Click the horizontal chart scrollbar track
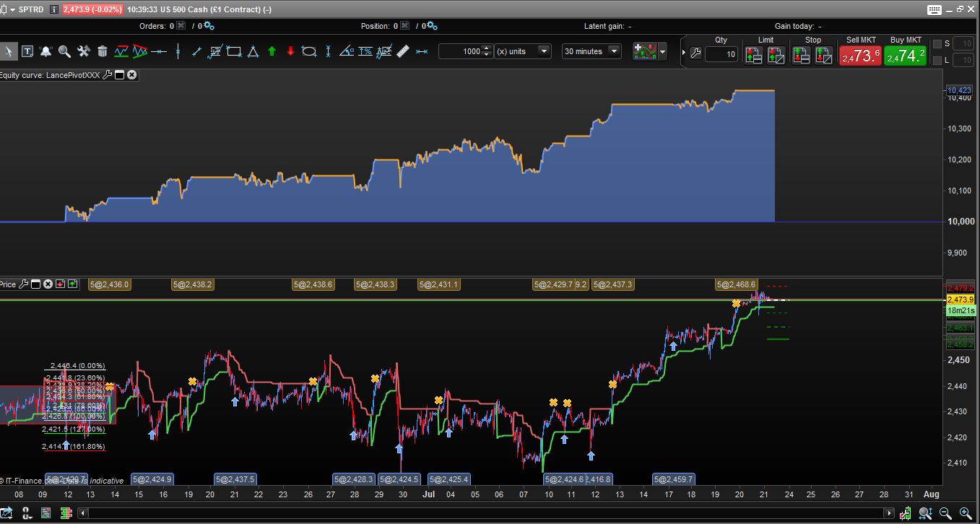 (484, 513)
